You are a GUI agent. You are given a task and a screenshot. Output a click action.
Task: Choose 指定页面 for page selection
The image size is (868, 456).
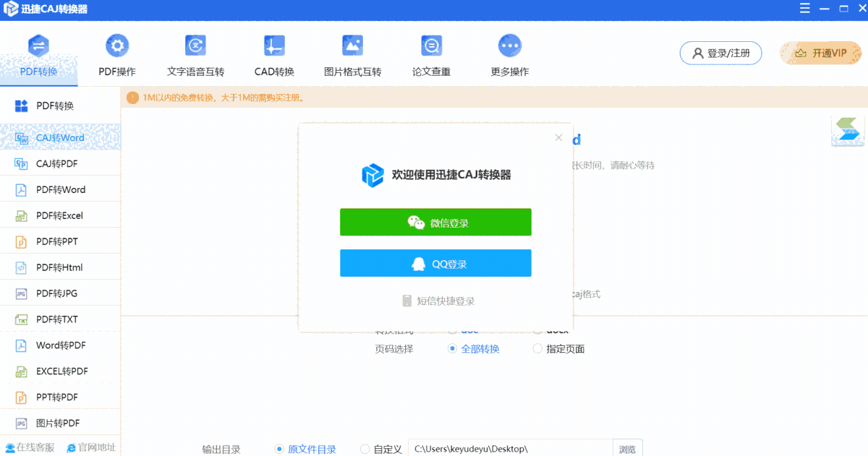pos(537,348)
